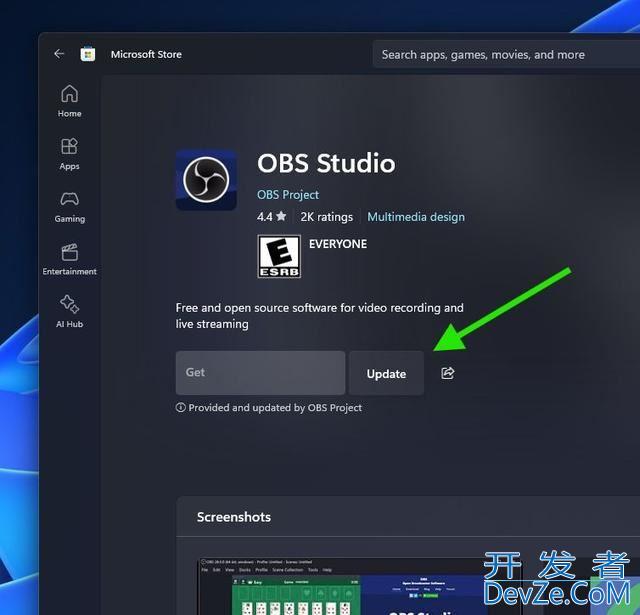This screenshot has width=640, height=615.
Task: Click the star next to 4.4 rating
Action: coord(281,216)
